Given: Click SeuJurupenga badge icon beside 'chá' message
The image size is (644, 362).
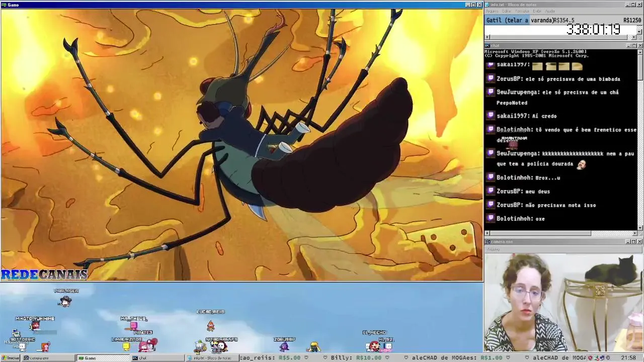Looking at the screenshot, I should pos(491,92).
